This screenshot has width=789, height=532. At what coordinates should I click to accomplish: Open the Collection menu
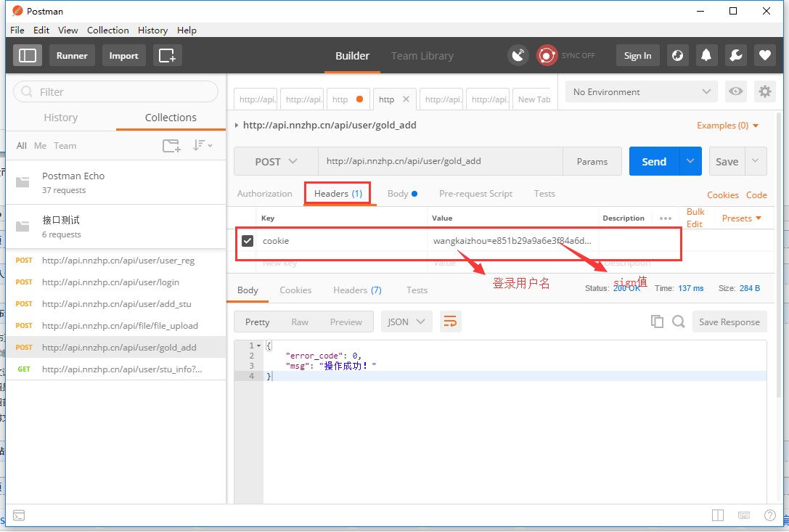(107, 30)
